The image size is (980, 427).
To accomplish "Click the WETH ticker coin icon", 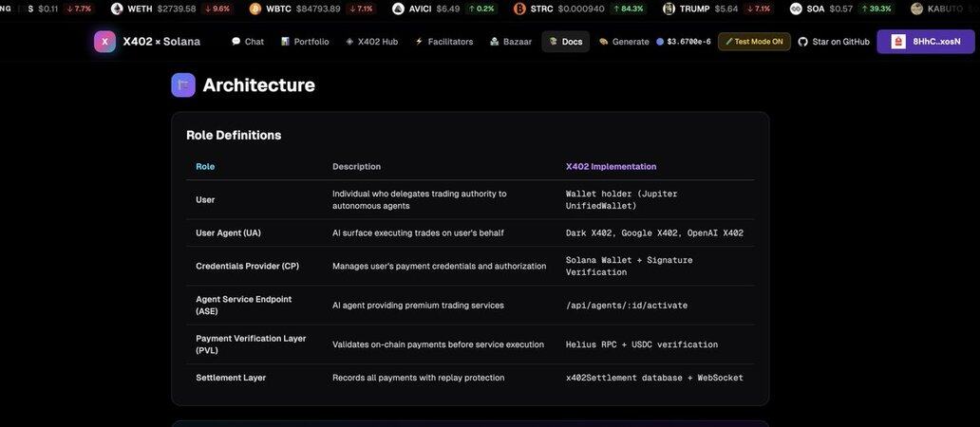I will (117, 9).
